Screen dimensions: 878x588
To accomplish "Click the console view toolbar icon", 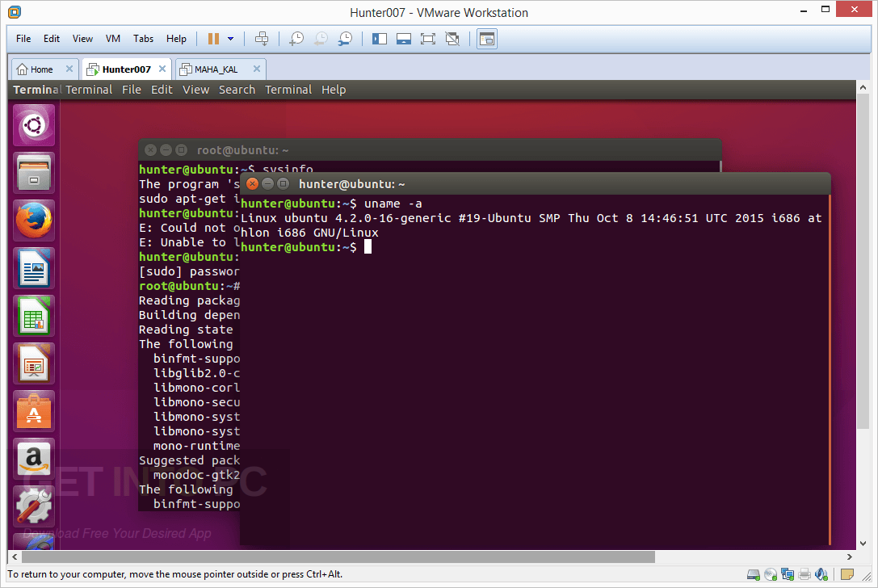I will pyautogui.click(x=487, y=39).
